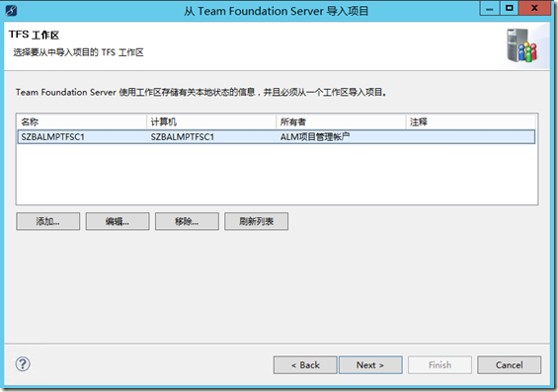
Task: Click owner cell ALM项目管理帐户
Action: click(315, 137)
